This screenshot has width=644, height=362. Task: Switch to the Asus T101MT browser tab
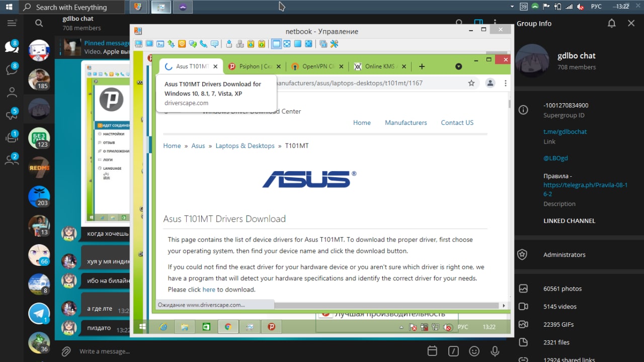[x=191, y=66]
